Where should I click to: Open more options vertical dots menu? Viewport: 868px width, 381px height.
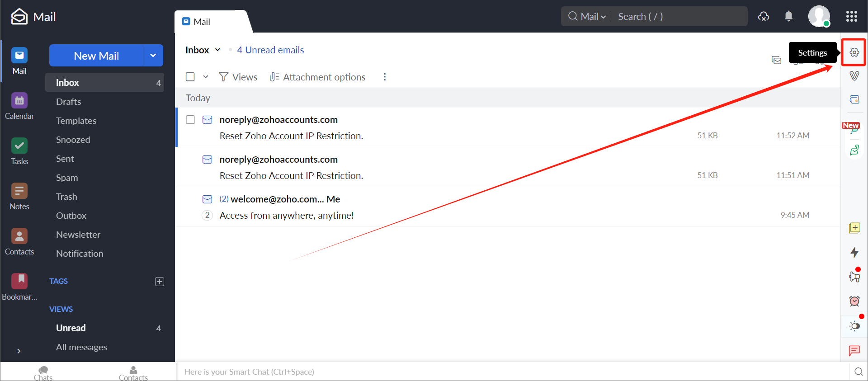[385, 77]
